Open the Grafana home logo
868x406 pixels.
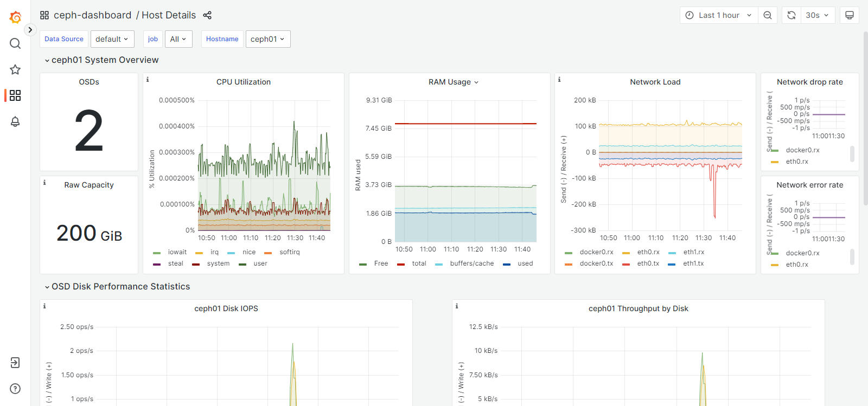tap(15, 17)
